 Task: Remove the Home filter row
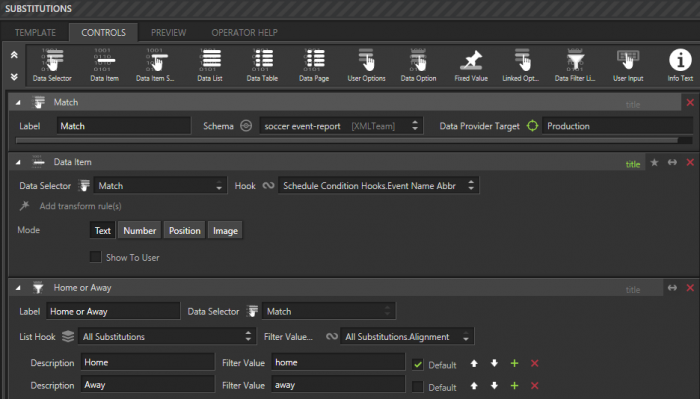(534, 363)
